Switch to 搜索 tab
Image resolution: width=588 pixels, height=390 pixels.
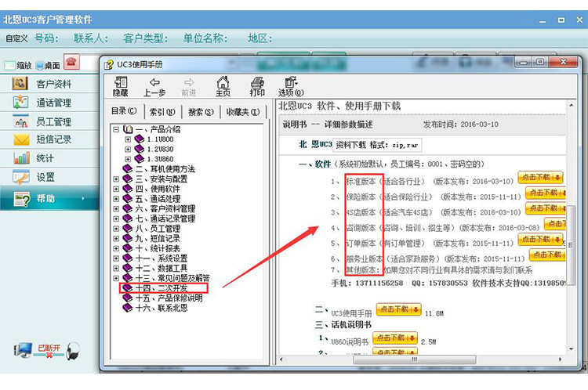(x=201, y=112)
